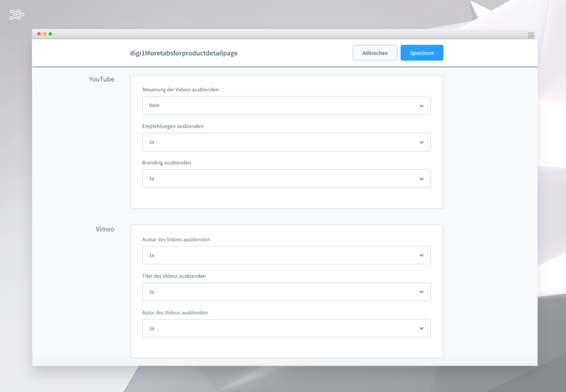The height and width of the screenshot is (392, 566).
Task: Click the yellow minimize window button
Action: (45, 34)
